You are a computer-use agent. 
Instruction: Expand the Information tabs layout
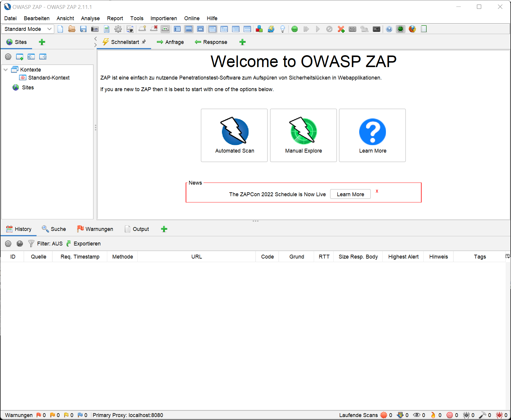[x=189, y=29]
